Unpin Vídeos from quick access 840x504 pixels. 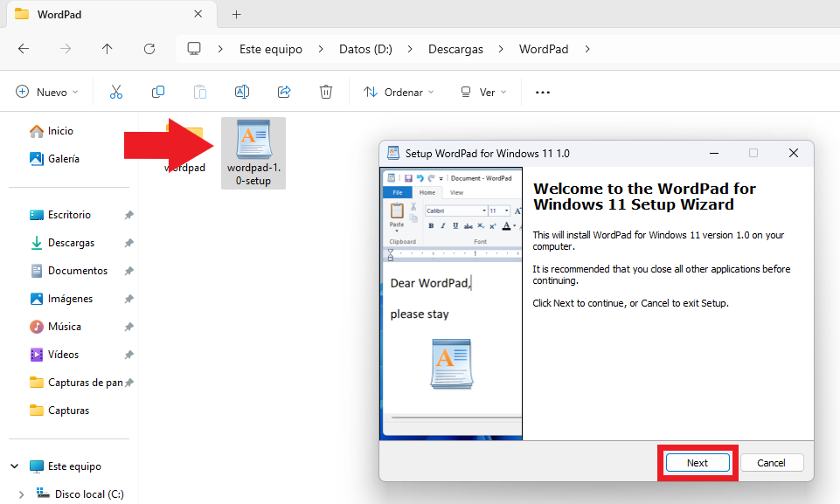[x=129, y=354]
